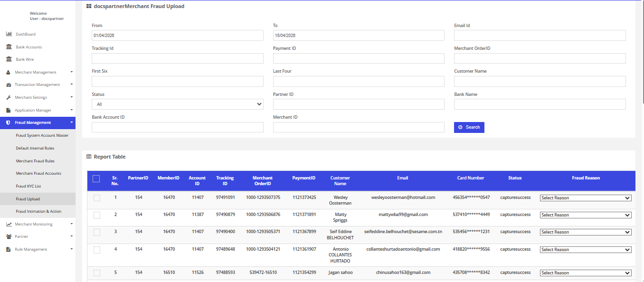Screen dimensions: 644x282
Task: Click the Transaction Management gauge icon
Action: coord(9,85)
